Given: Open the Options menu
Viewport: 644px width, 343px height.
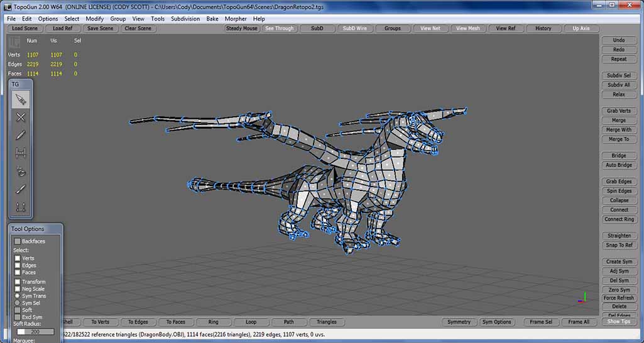Looking at the screenshot, I should coord(48,19).
